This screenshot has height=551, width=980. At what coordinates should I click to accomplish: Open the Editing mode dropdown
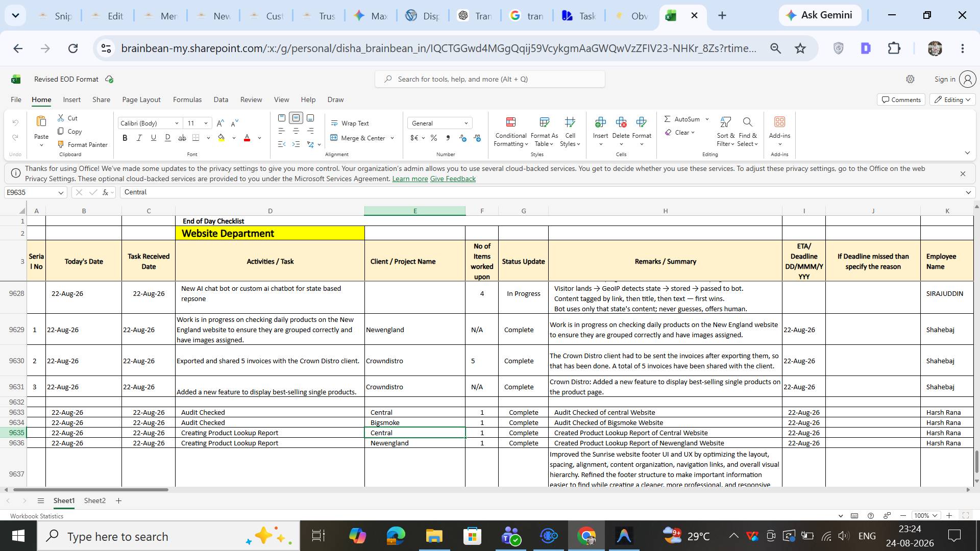click(x=952, y=100)
